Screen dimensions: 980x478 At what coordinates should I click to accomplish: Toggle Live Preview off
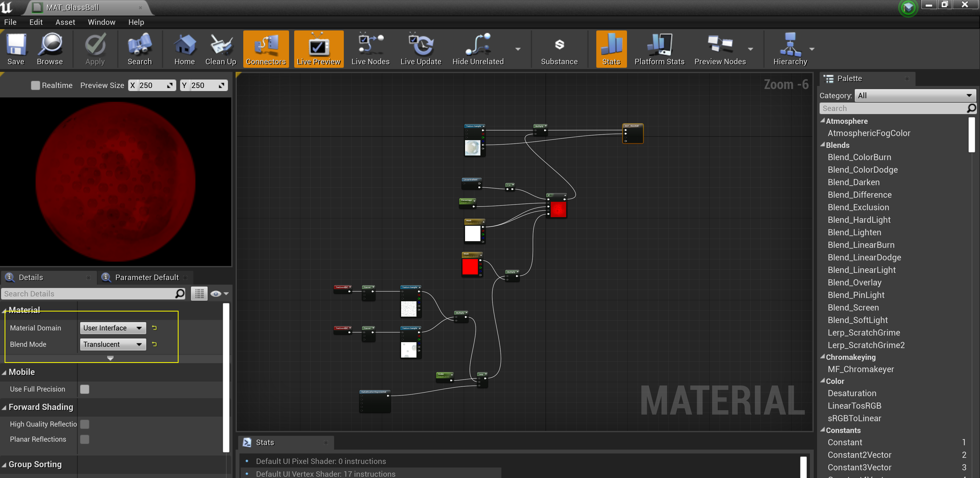[318, 49]
